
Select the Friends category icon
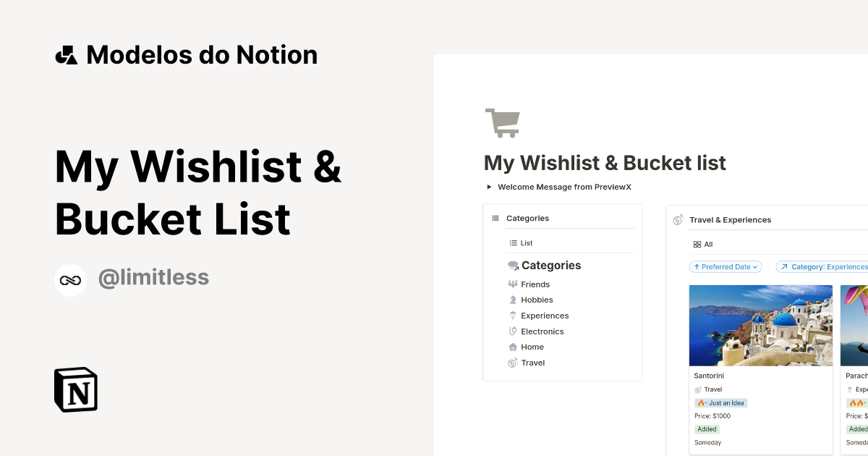point(514,284)
